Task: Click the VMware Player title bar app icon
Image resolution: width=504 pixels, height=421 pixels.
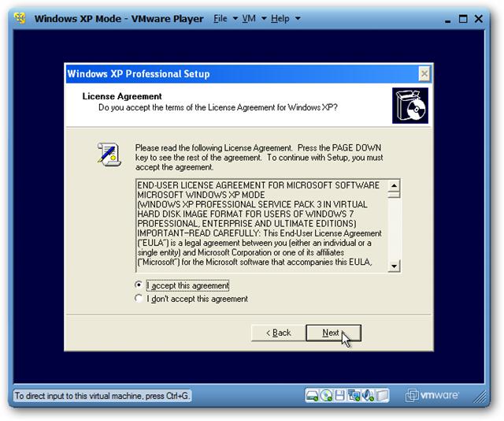Action: click(20, 18)
